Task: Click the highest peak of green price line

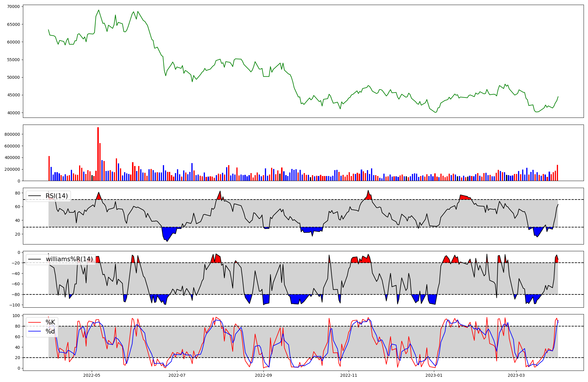Action: click(98, 10)
